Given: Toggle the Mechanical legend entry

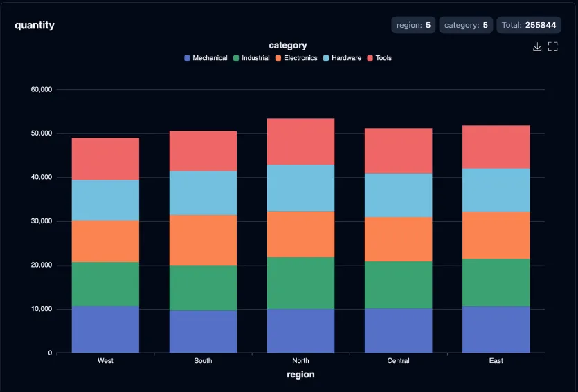Looking at the screenshot, I should point(206,58).
